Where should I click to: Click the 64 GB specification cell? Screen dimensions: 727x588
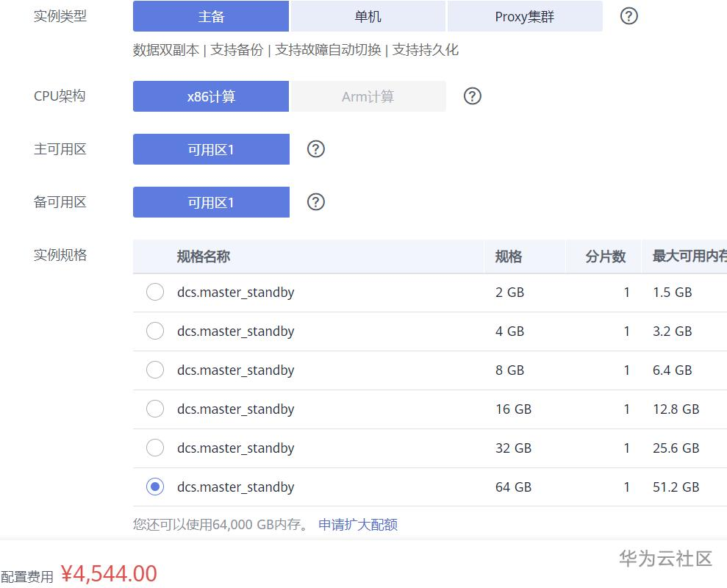pos(513,487)
